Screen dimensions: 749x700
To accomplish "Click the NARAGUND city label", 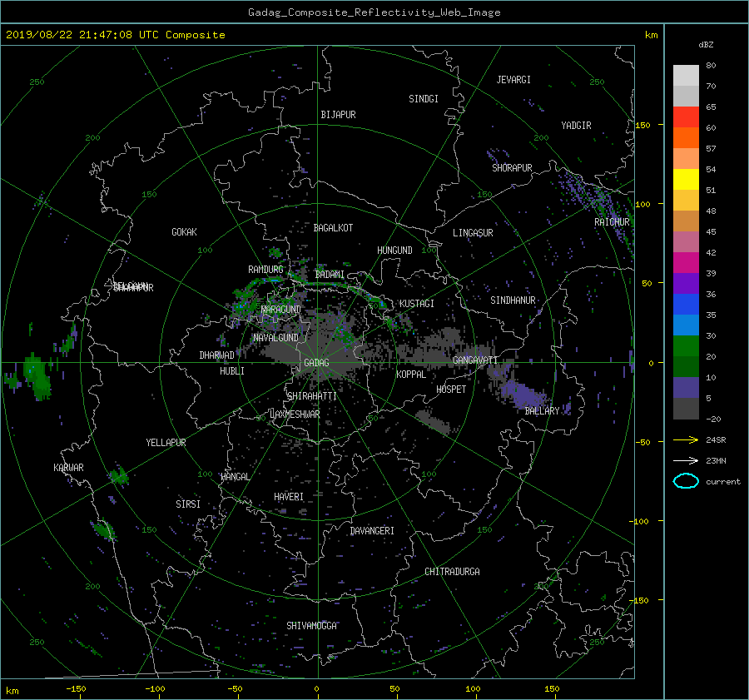I will pyautogui.click(x=281, y=309).
